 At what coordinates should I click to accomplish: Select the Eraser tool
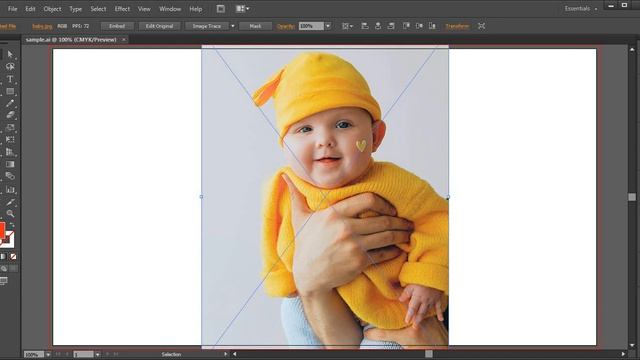(10, 116)
